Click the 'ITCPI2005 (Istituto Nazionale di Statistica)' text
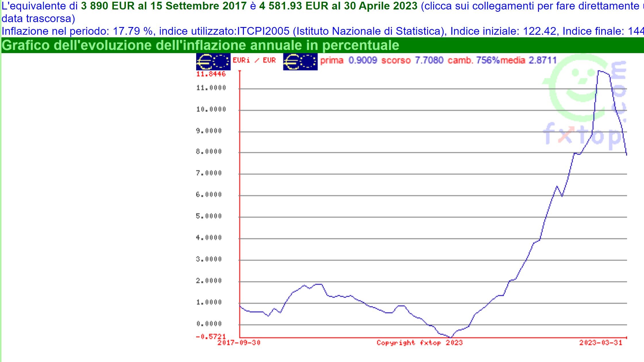 click(340, 31)
